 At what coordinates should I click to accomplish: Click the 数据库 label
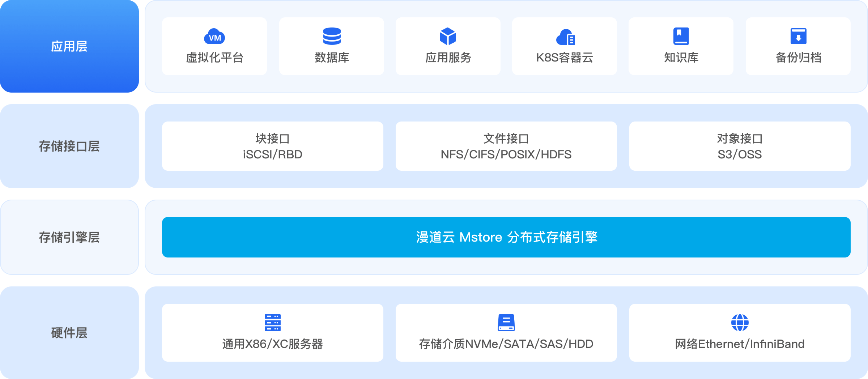tap(332, 58)
